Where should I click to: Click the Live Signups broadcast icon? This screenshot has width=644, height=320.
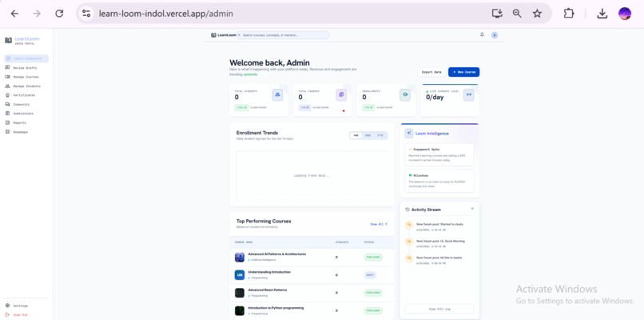469,95
